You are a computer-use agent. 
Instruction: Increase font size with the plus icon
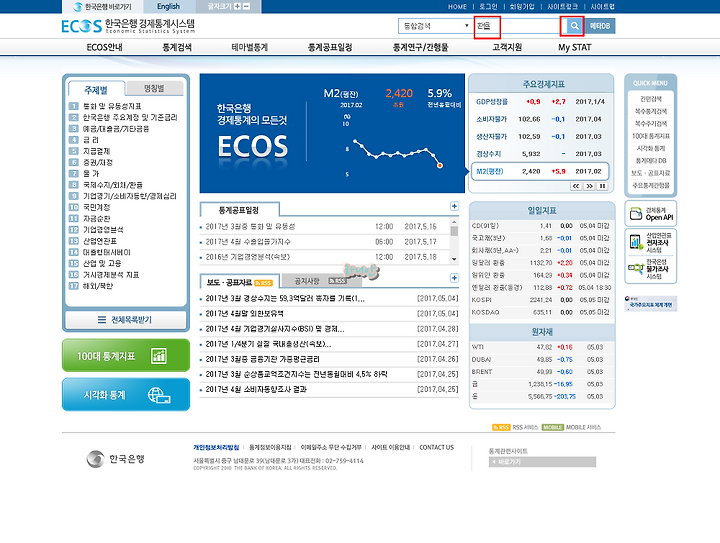237,6
